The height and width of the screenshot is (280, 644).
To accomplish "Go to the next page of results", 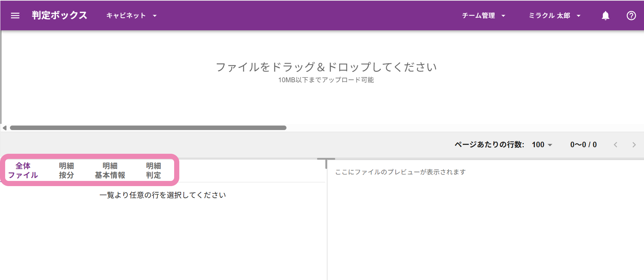I will pyautogui.click(x=634, y=145).
